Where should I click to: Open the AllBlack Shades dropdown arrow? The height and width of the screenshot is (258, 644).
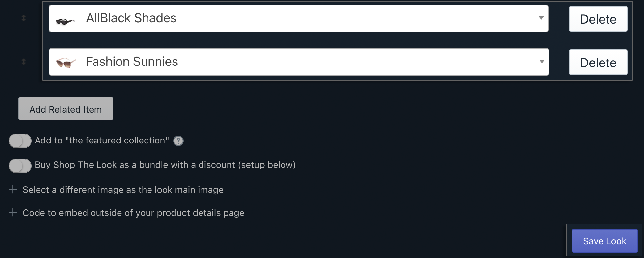(541, 18)
